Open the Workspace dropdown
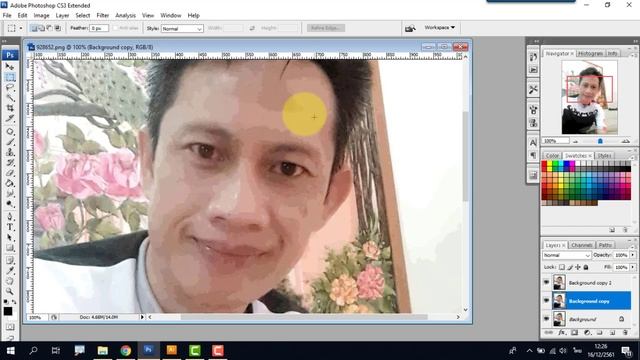The height and width of the screenshot is (360, 640). [440, 28]
